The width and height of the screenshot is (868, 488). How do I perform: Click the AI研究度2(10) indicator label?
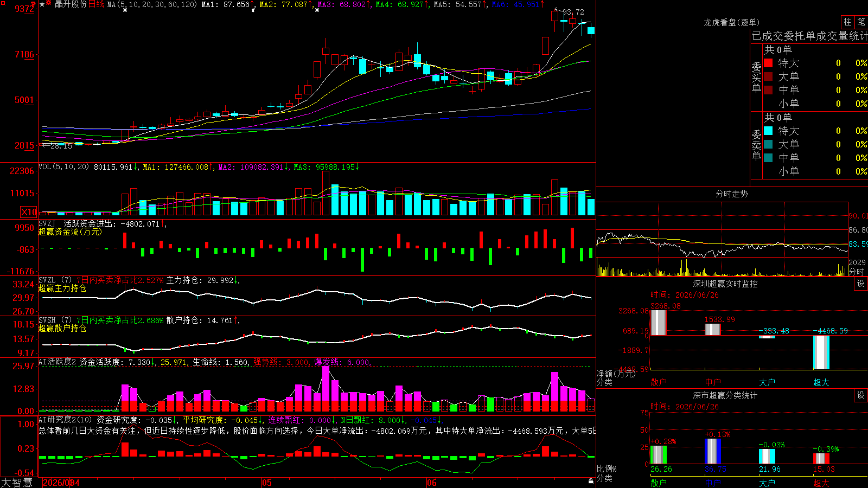(65, 420)
